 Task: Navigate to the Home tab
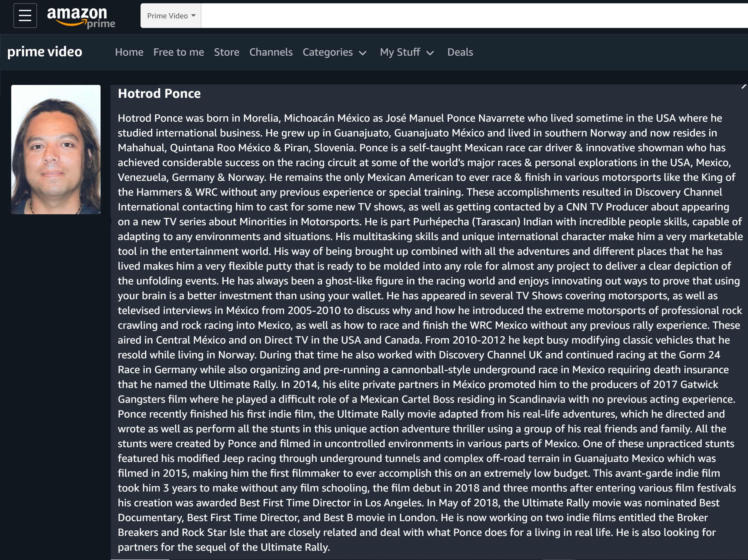click(x=128, y=52)
